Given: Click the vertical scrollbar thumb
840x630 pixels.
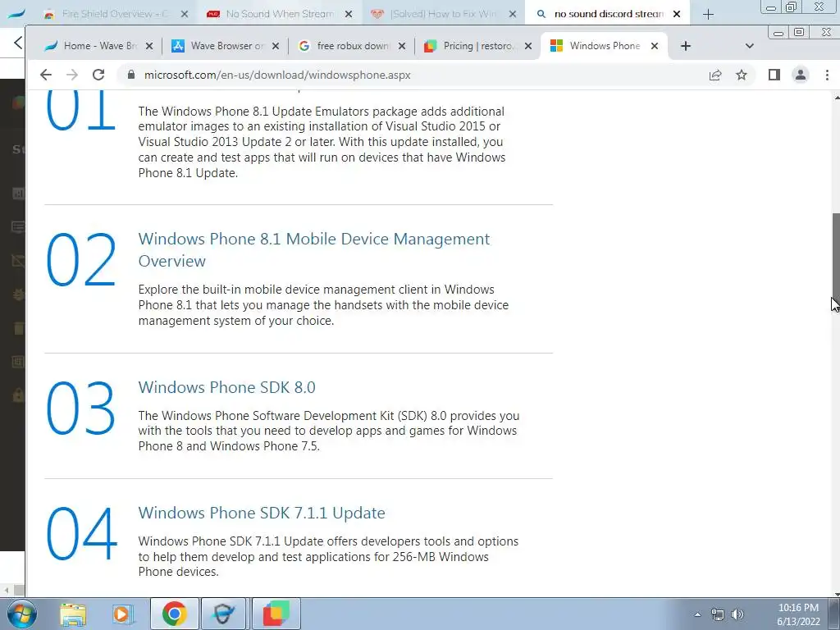Looking at the screenshot, I should pyautogui.click(x=836, y=257).
